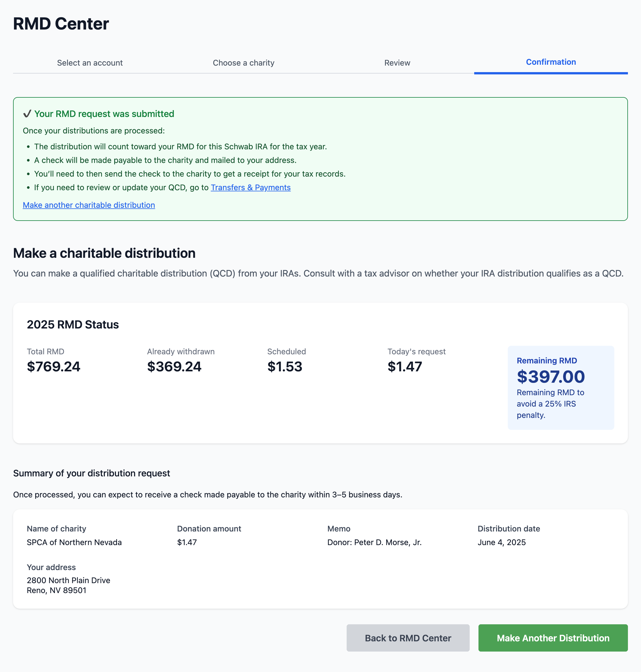
Task: Click the 2800 North Plain Drive address
Action: click(x=69, y=580)
